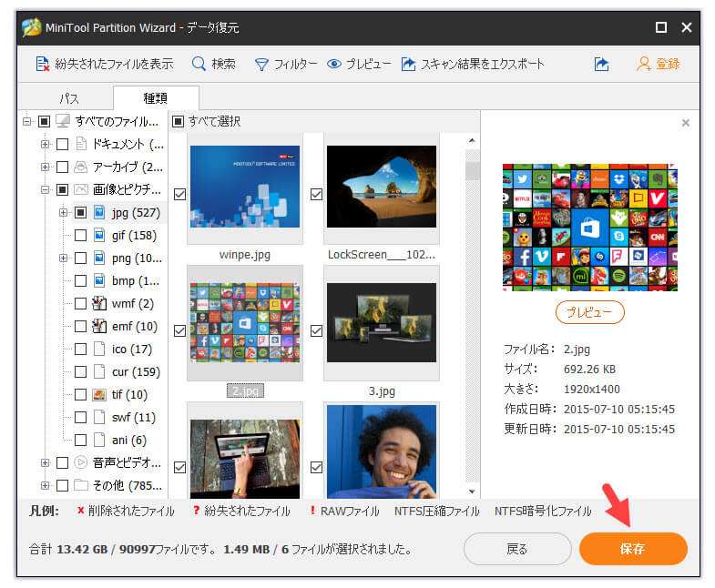Image resolution: width=715 pixels, height=588 pixels.
Task: Uncheck the LockScreen image checkbox
Action: pyautogui.click(x=316, y=195)
